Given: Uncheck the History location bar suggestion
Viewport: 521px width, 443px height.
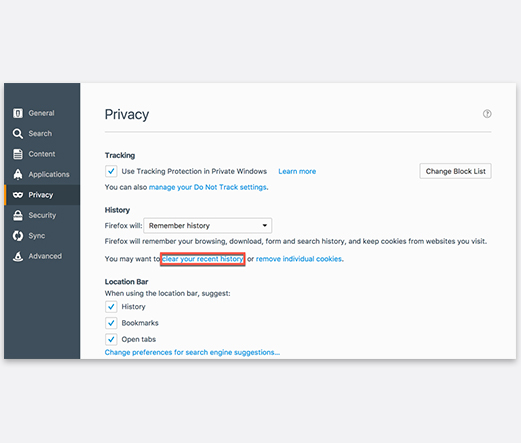Looking at the screenshot, I should [x=111, y=307].
